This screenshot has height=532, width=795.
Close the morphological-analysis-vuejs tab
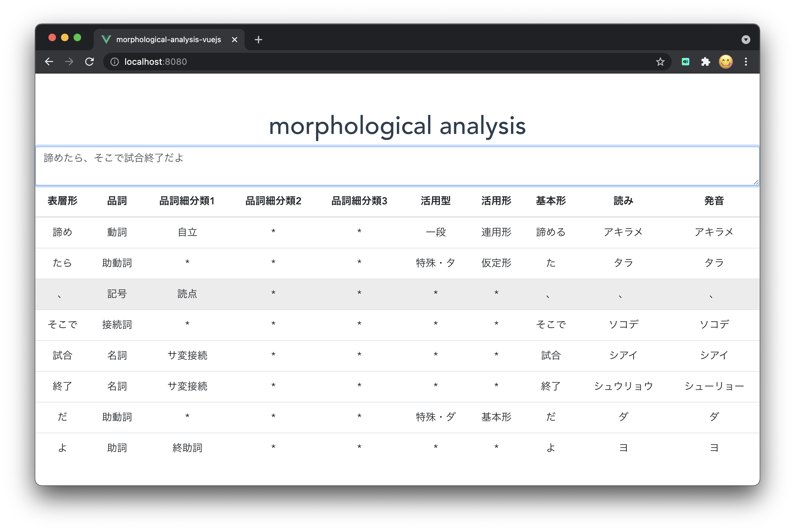click(x=235, y=40)
